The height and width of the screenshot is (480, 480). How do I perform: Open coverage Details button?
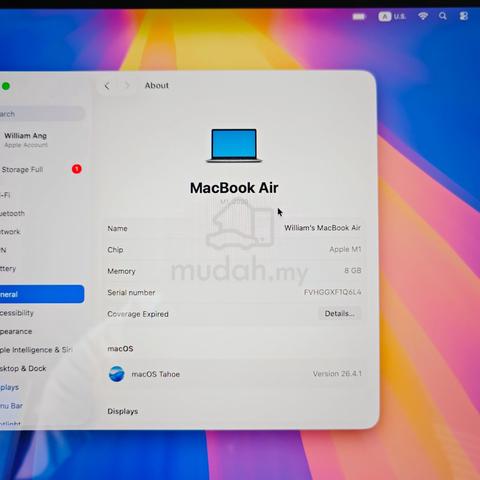coord(339,314)
